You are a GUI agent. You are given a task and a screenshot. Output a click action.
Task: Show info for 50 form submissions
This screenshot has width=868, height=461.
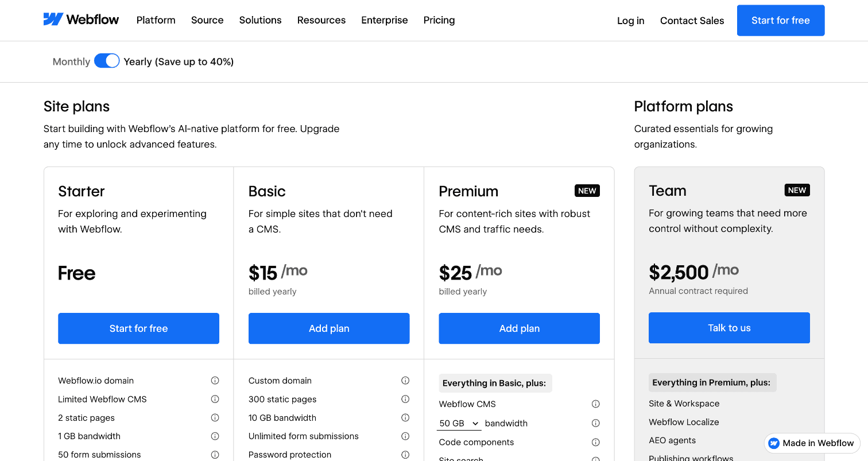pos(215,455)
